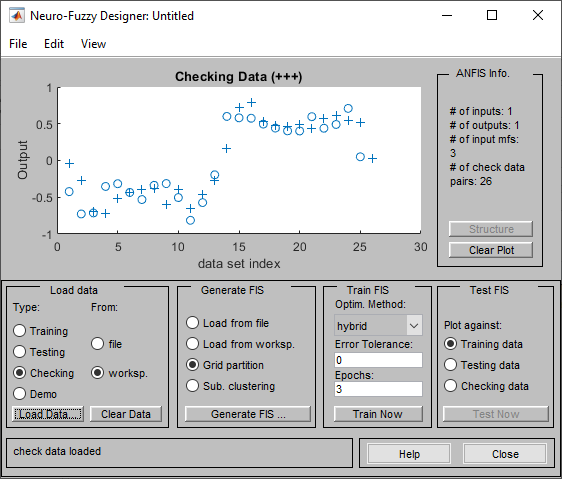Minimize the Neuro-Fuzzy Designer window
The image size is (562, 479).
coord(447,15)
